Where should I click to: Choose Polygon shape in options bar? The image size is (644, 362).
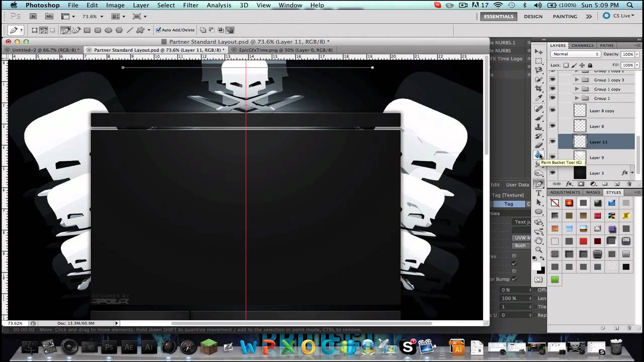pos(119,30)
